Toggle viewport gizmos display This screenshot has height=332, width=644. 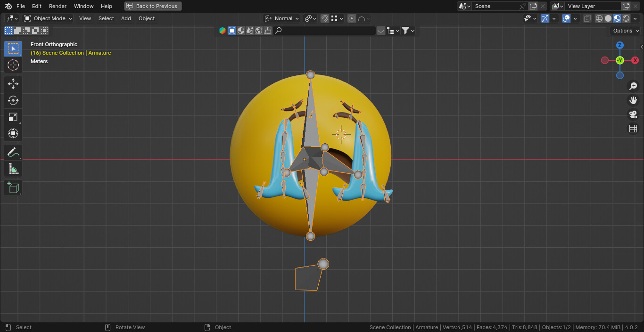click(x=545, y=18)
